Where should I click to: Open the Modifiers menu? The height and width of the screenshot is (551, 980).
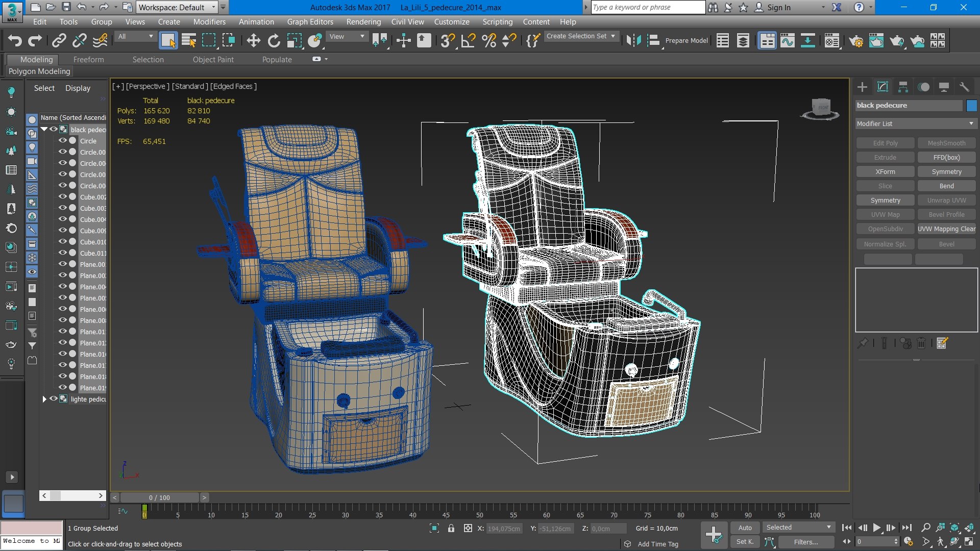tap(209, 22)
